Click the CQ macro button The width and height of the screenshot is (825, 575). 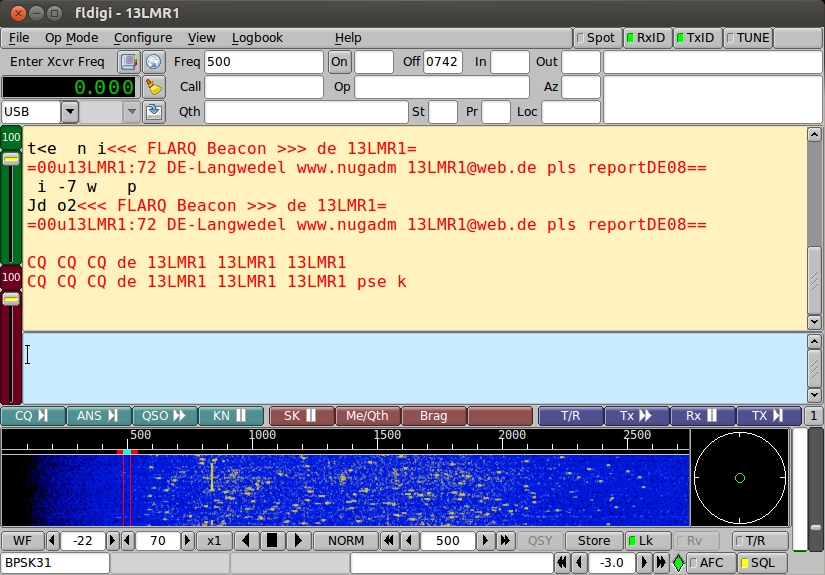tap(33, 416)
